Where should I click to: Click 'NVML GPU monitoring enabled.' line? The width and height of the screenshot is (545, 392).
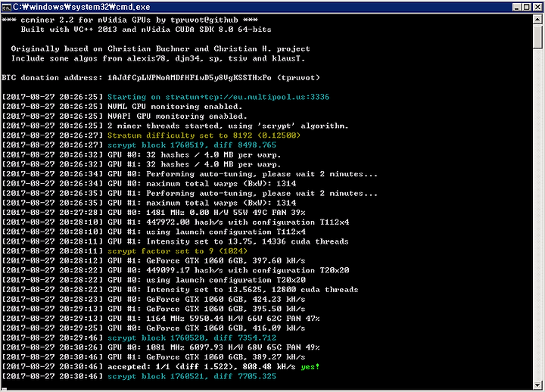pos(122,107)
